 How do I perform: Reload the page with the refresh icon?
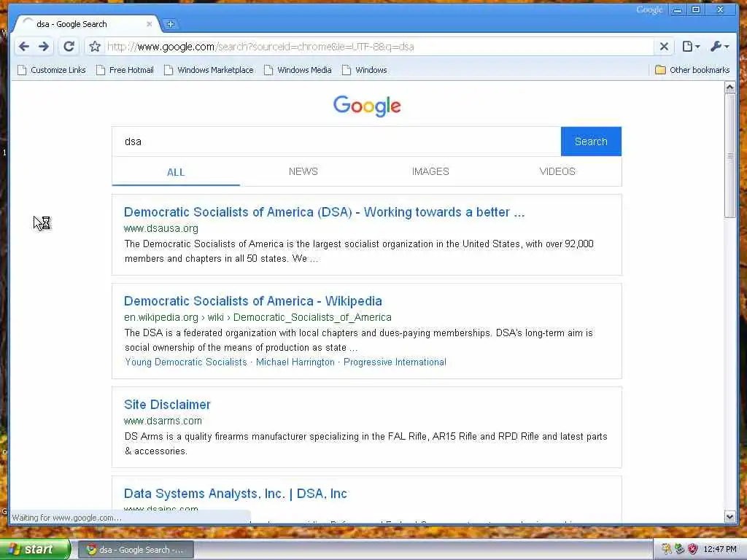[69, 46]
